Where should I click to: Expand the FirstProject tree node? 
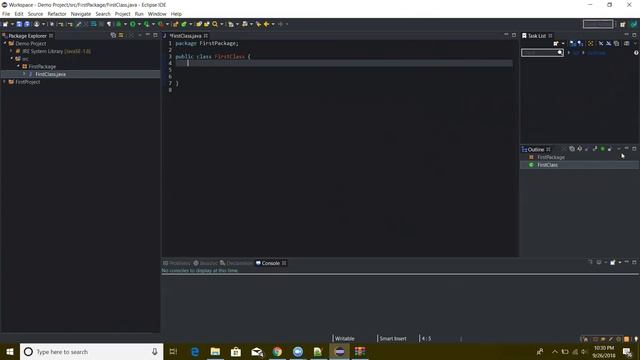pos(5,82)
